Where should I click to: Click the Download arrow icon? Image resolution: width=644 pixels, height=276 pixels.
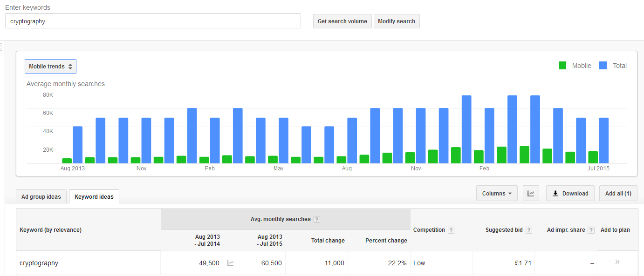[x=555, y=194]
